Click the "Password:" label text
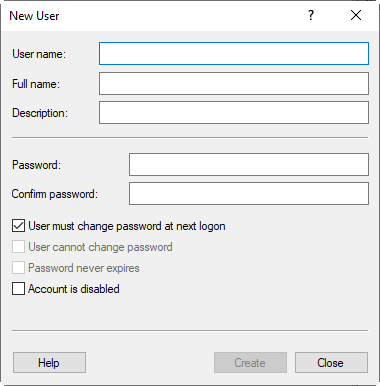The image size is (380, 386). [x=37, y=165]
